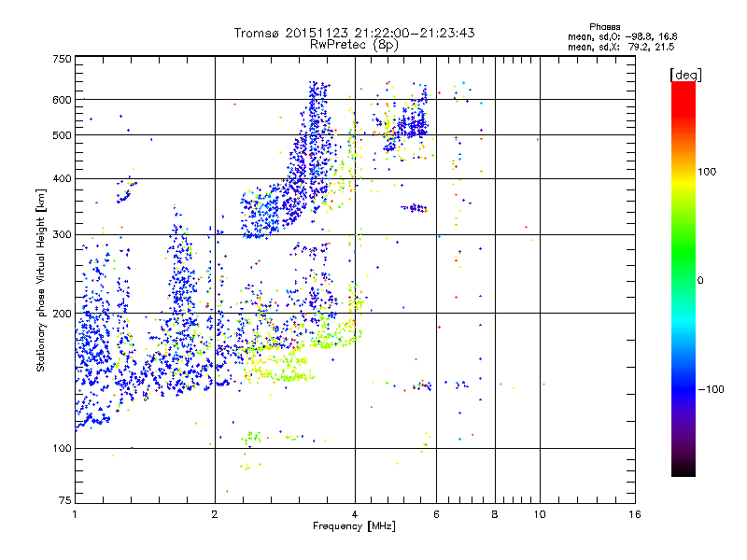The height and width of the screenshot is (560, 747).
Task: Click the y-axis tick label '200'
Action: tap(62, 314)
